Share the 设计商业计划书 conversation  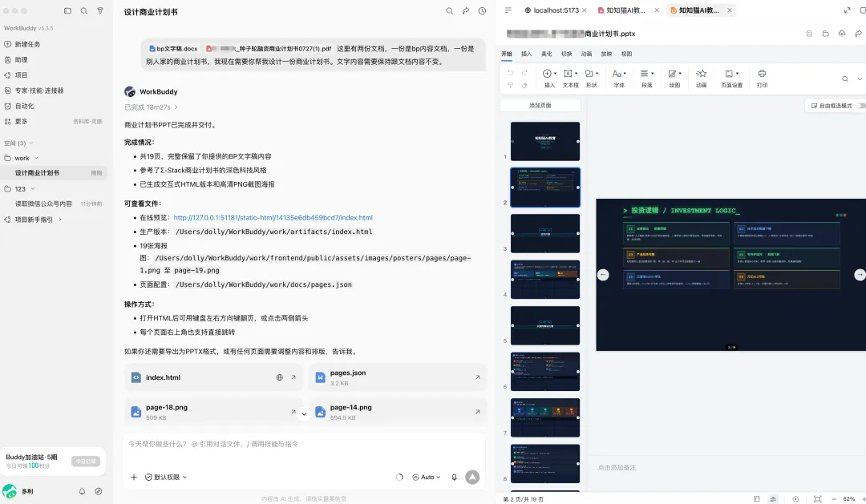click(466, 11)
